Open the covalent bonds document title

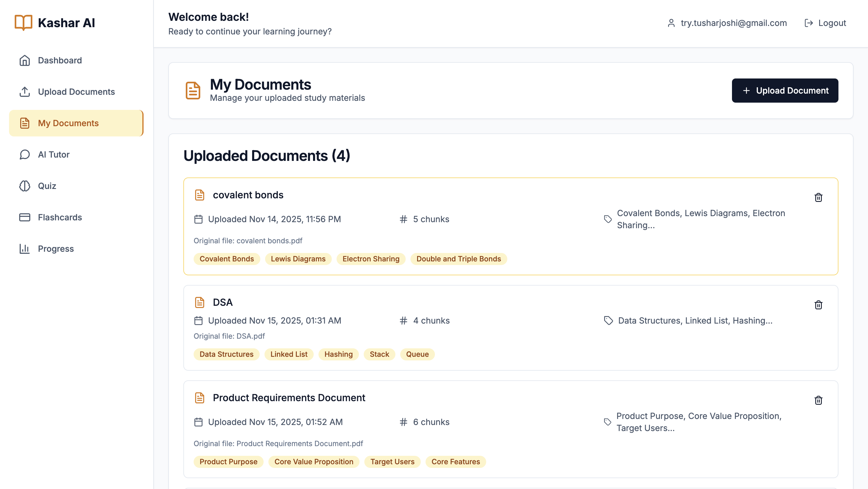[248, 195]
